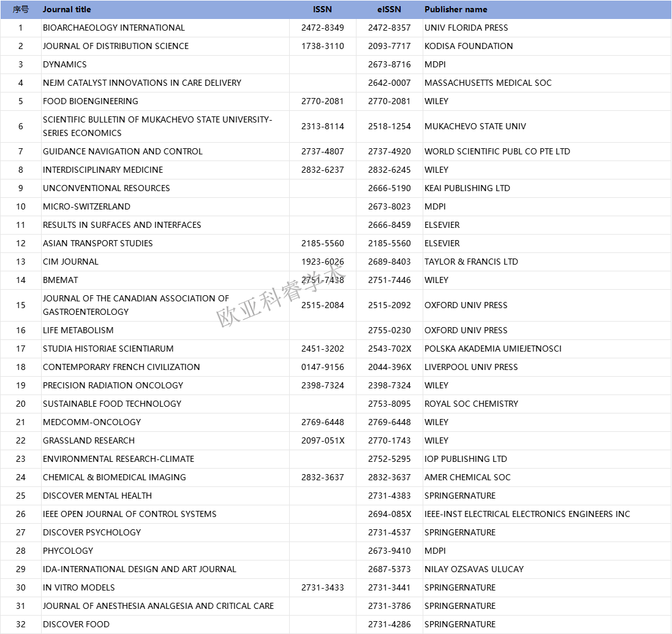The width and height of the screenshot is (672, 634).
Task: Select publisher ROYAL SOC CHEMISTRY
Action: click(472, 405)
